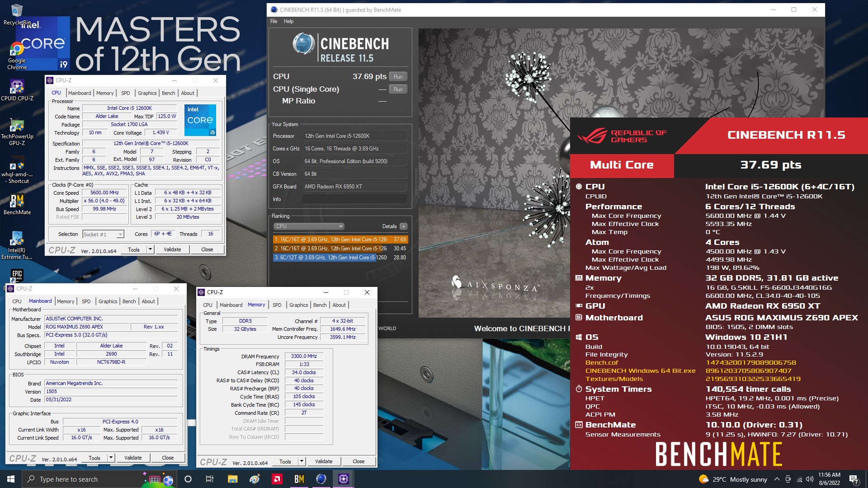Click Validate in Memory CPU-Z window
868x488 pixels.
[324, 461]
